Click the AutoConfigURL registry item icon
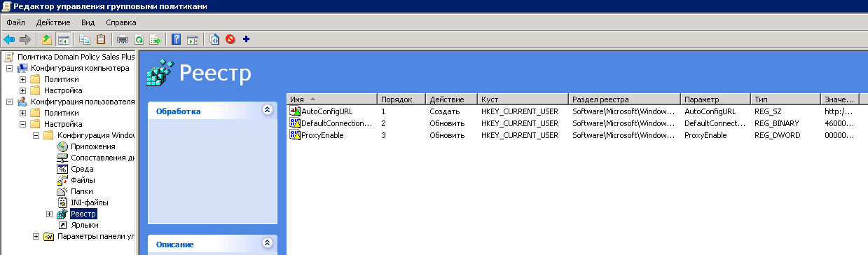This screenshot has width=868, height=255. tap(295, 111)
